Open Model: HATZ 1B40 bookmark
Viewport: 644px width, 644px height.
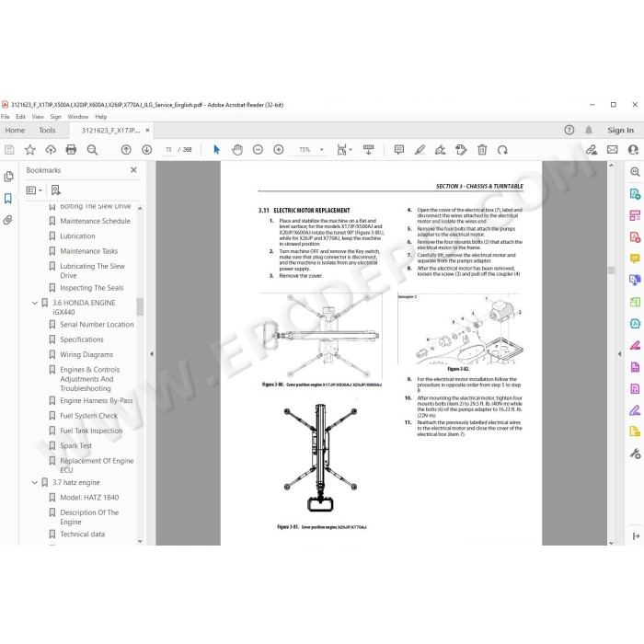(89, 498)
